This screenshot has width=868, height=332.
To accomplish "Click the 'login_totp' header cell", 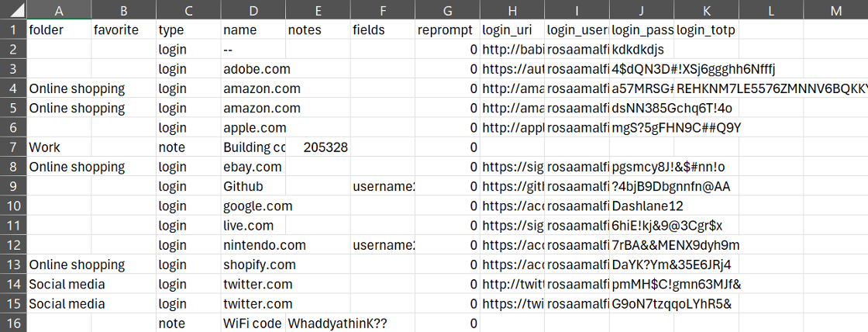I will pos(705,30).
